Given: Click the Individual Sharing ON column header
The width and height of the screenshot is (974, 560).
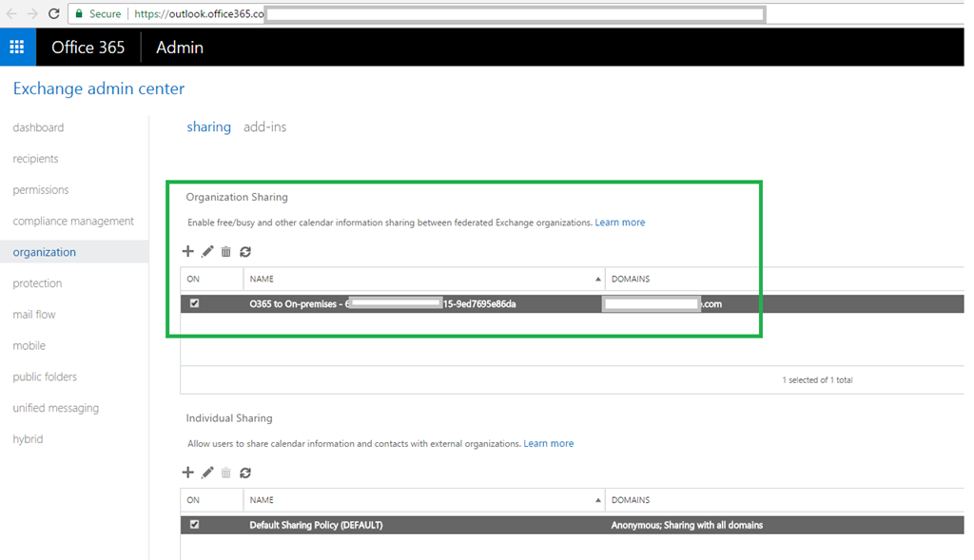Looking at the screenshot, I should coord(193,500).
